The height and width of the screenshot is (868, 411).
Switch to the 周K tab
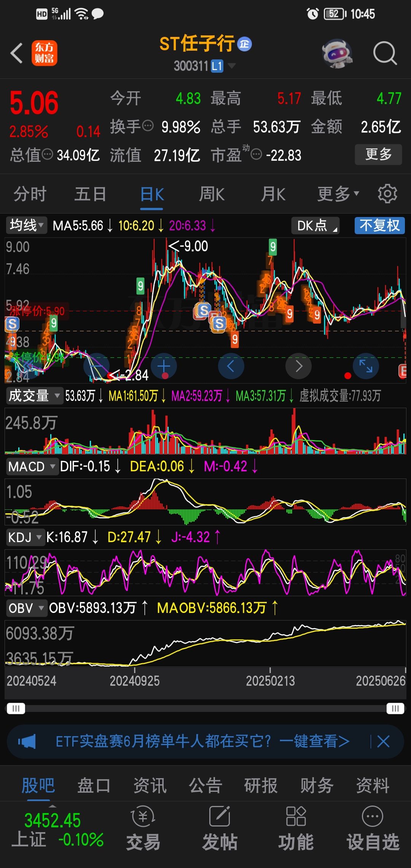click(x=212, y=194)
